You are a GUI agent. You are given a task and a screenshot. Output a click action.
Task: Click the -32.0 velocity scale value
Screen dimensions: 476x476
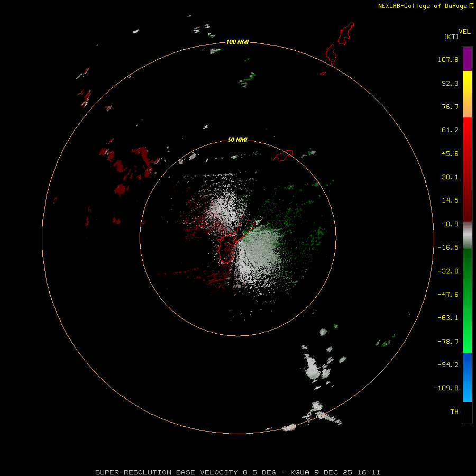(448, 271)
